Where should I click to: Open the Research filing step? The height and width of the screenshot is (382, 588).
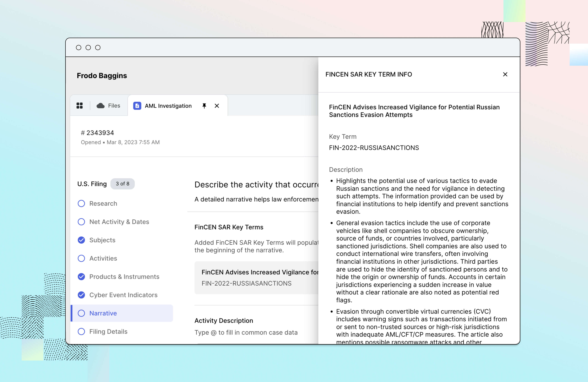click(x=103, y=203)
